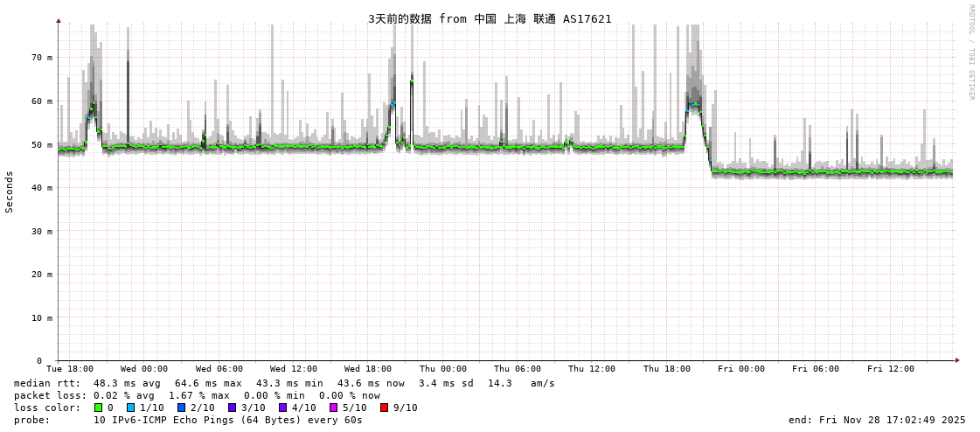This screenshot has width=980, height=432.
Task: Click the median rtt statistics line
Action: [284, 383]
